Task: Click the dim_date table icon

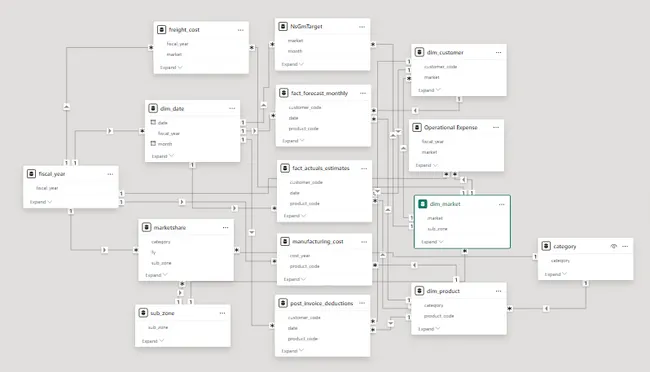Action: tap(153, 108)
